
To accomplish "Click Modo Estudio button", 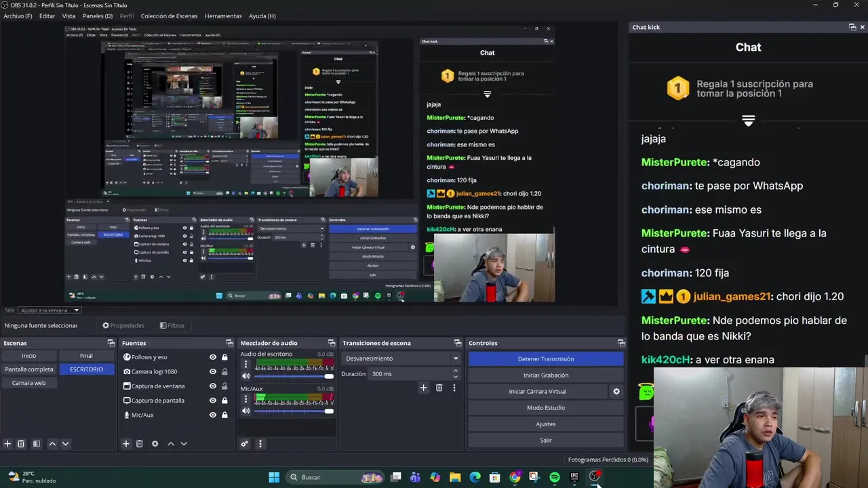I will 546,407.
